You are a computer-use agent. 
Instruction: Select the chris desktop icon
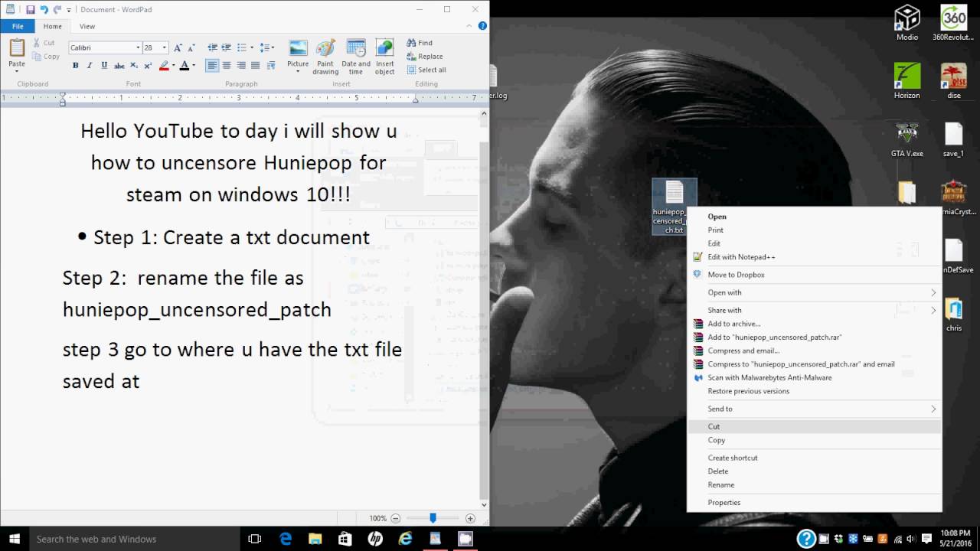954,315
